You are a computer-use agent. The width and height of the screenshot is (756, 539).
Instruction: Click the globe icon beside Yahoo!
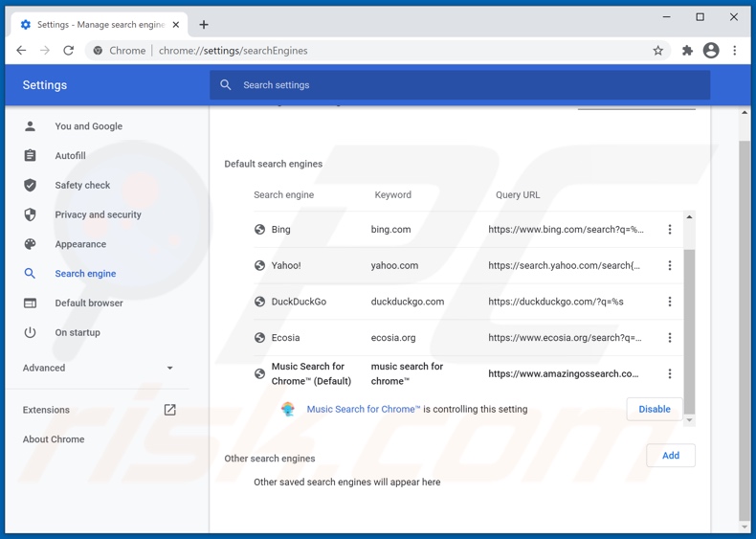pyautogui.click(x=259, y=265)
